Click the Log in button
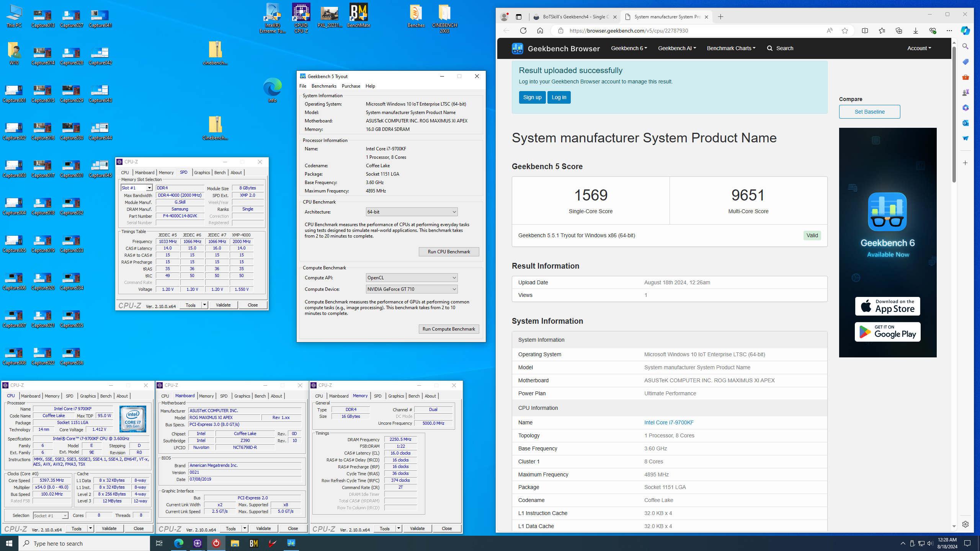The width and height of the screenshot is (980, 551). (x=559, y=97)
